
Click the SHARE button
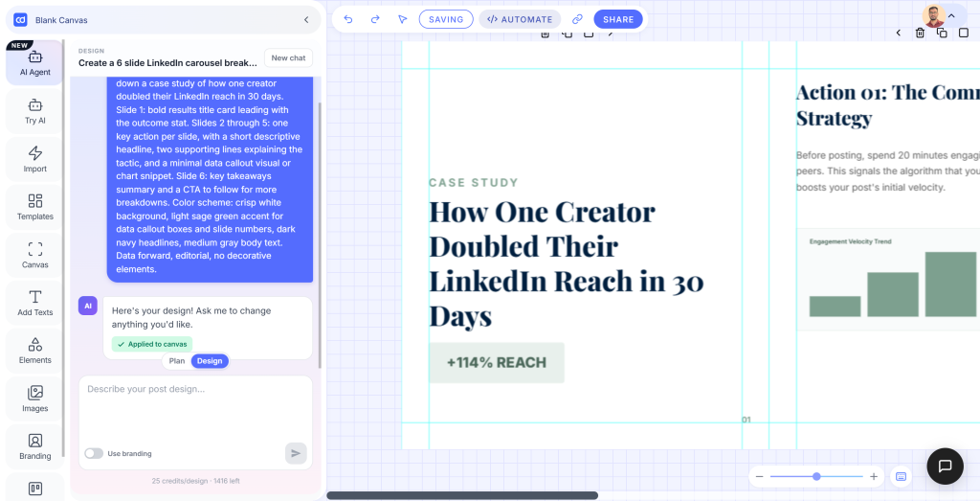click(x=618, y=19)
